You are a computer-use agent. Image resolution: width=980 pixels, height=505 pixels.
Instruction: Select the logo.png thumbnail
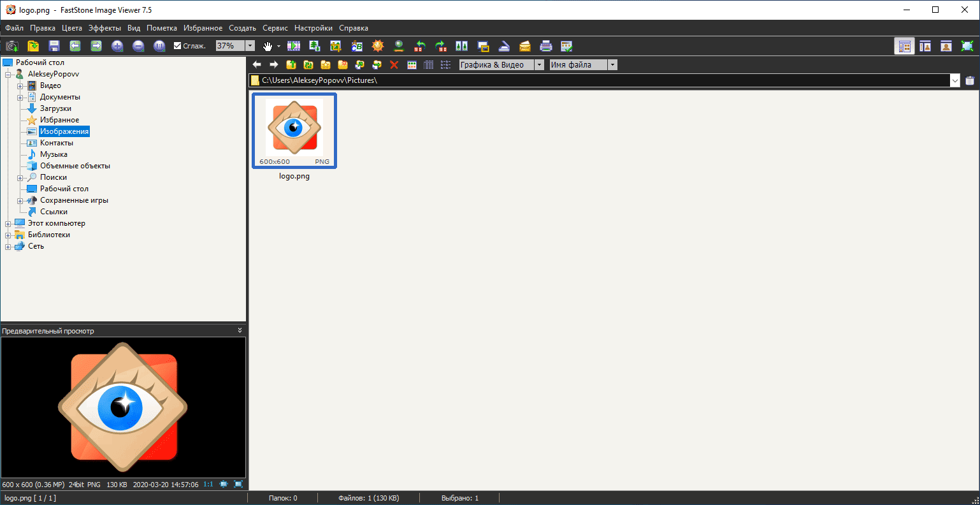(294, 131)
